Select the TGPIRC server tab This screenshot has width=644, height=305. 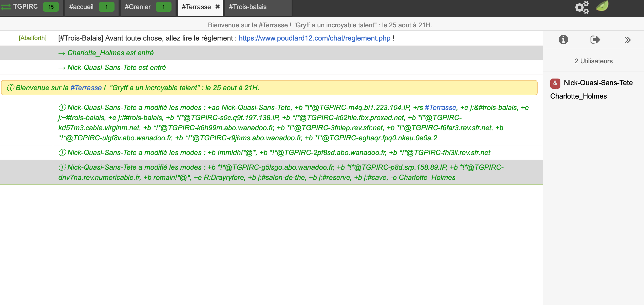pyautogui.click(x=25, y=6)
